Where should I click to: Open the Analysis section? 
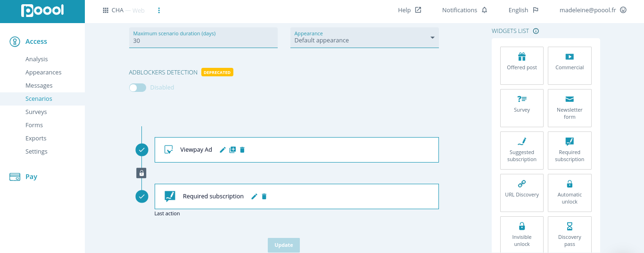(37, 59)
